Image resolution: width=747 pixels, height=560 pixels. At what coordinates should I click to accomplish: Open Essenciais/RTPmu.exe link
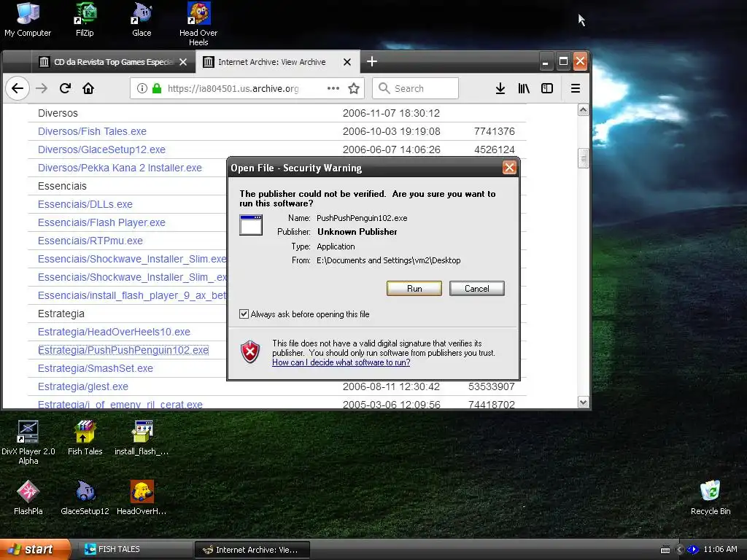[x=90, y=241]
